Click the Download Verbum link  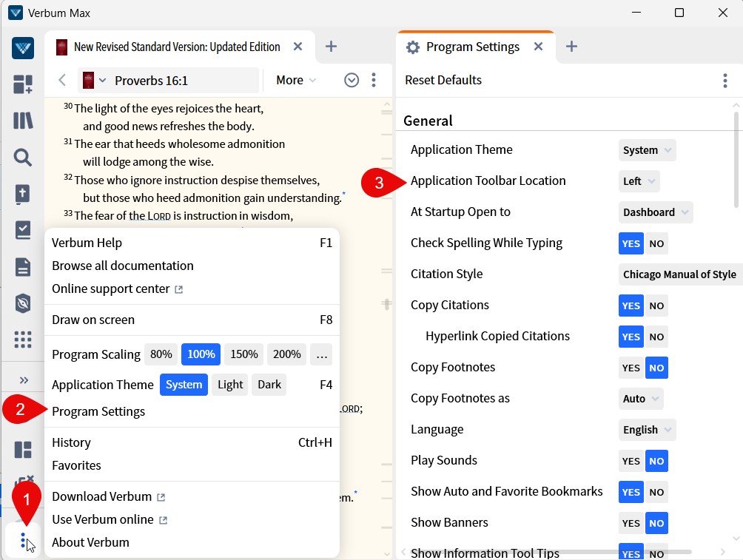(192, 496)
